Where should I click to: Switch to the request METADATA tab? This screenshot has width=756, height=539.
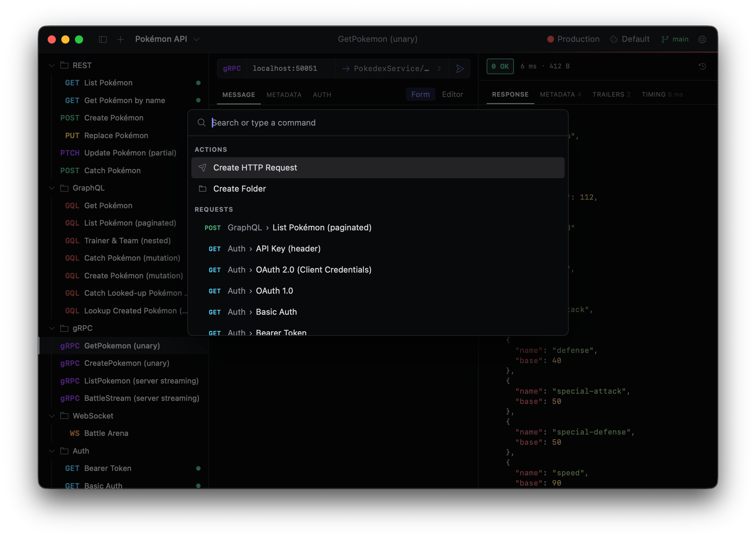[284, 95]
